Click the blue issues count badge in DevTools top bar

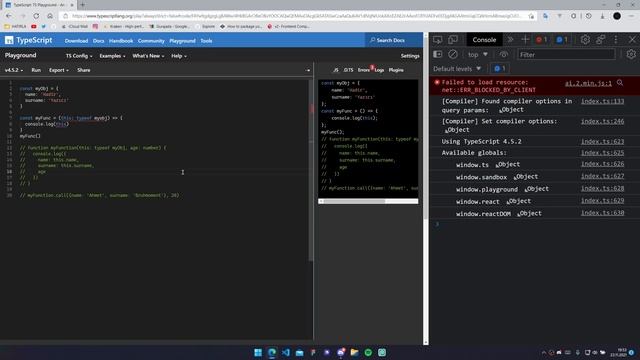pos(562,40)
